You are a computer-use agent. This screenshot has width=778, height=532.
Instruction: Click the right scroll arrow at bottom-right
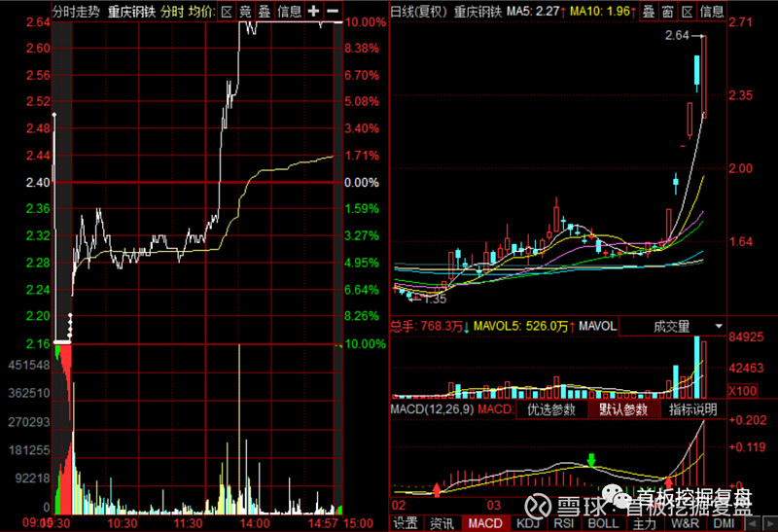770,523
